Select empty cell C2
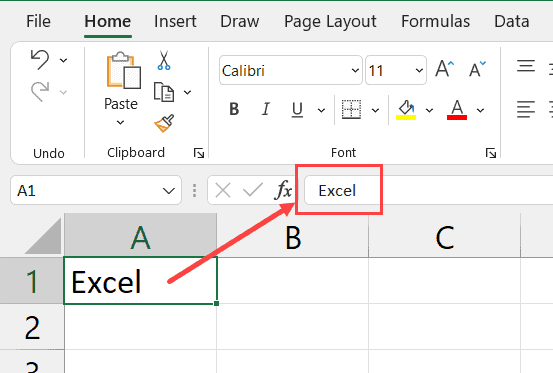 click(444, 327)
